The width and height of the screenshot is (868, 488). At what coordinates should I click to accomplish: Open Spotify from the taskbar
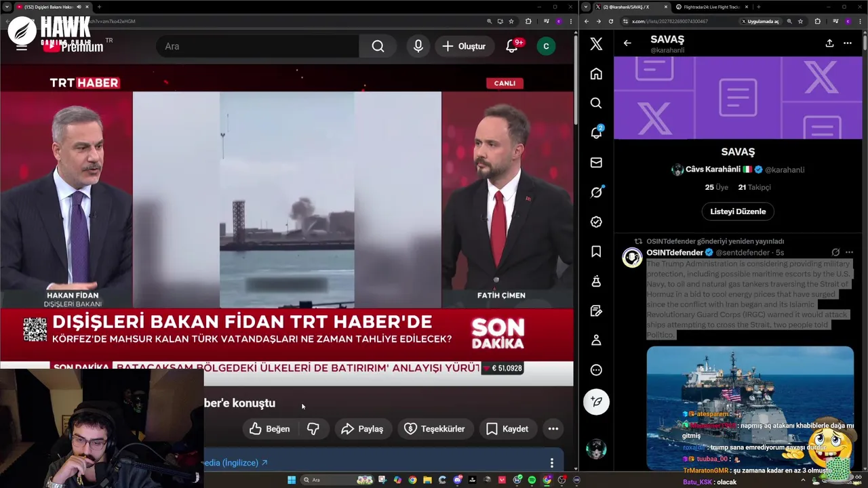tap(532, 480)
